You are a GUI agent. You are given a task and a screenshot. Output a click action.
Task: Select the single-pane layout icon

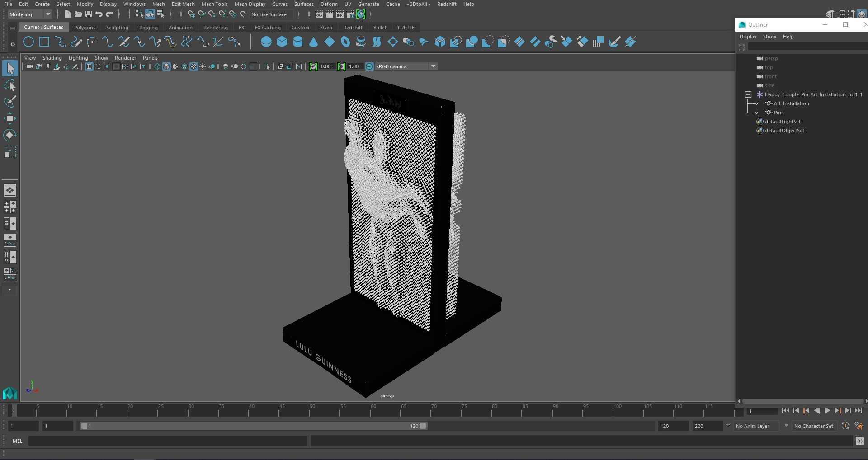10,190
